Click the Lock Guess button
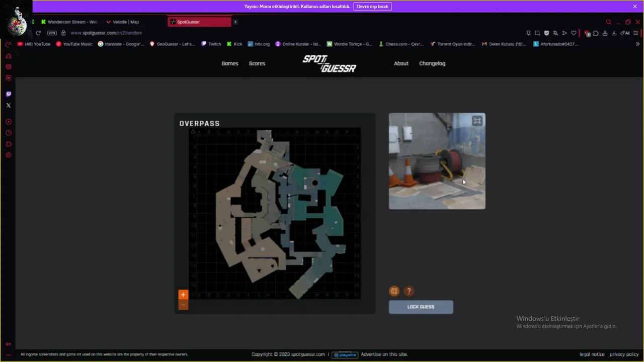This screenshot has height=362, width=644. [x=421, y=307]
